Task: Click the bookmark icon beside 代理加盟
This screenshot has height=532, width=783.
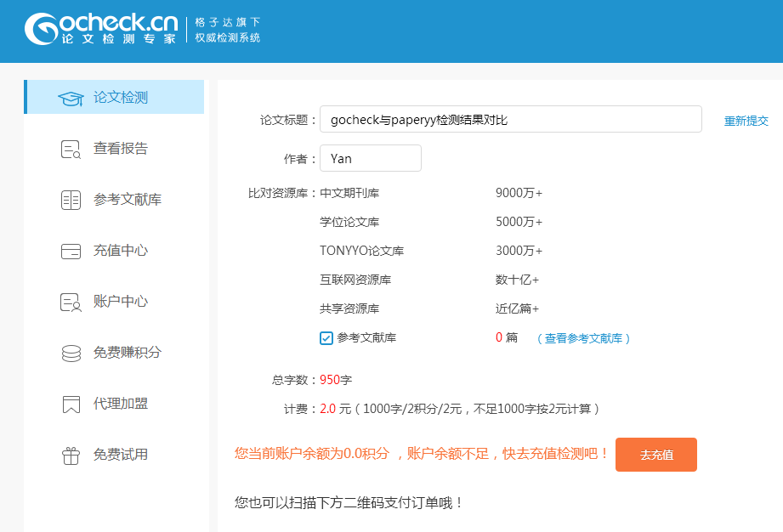Action: (71, 405)
